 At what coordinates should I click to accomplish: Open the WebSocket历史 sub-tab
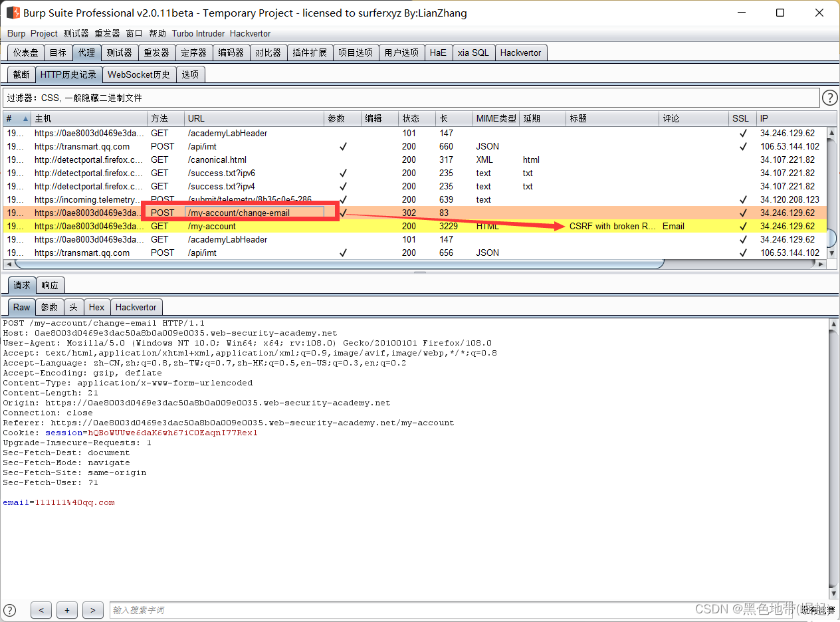(139, 74)
